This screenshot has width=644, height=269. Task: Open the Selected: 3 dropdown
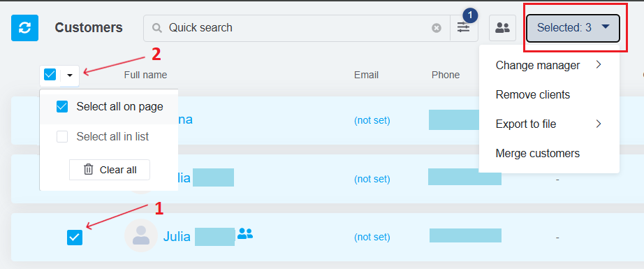573,28
